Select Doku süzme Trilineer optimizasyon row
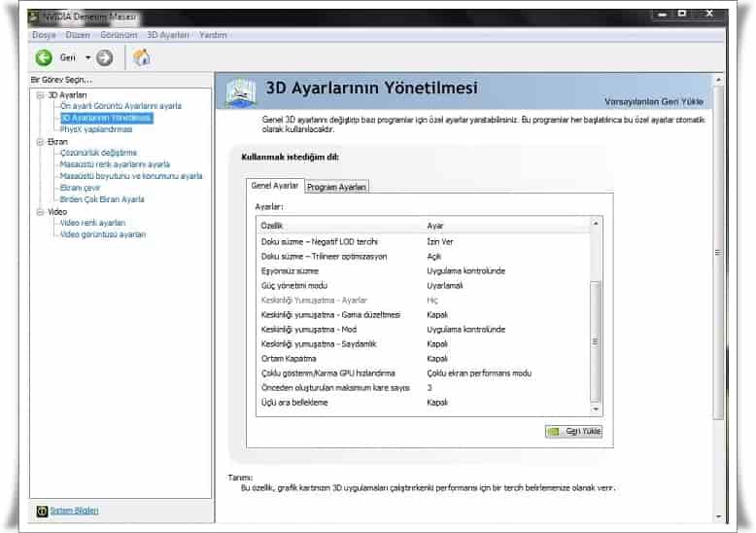 coord(424,257)
